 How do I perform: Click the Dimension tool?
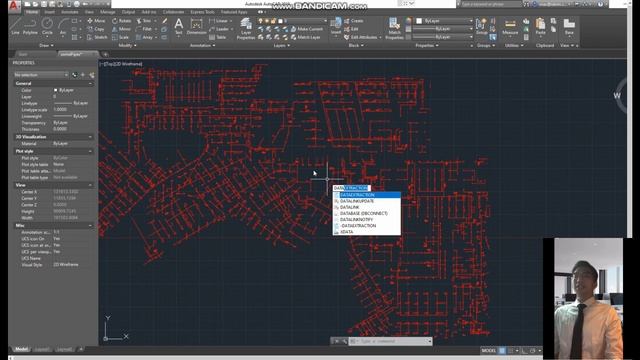[196, 26]
